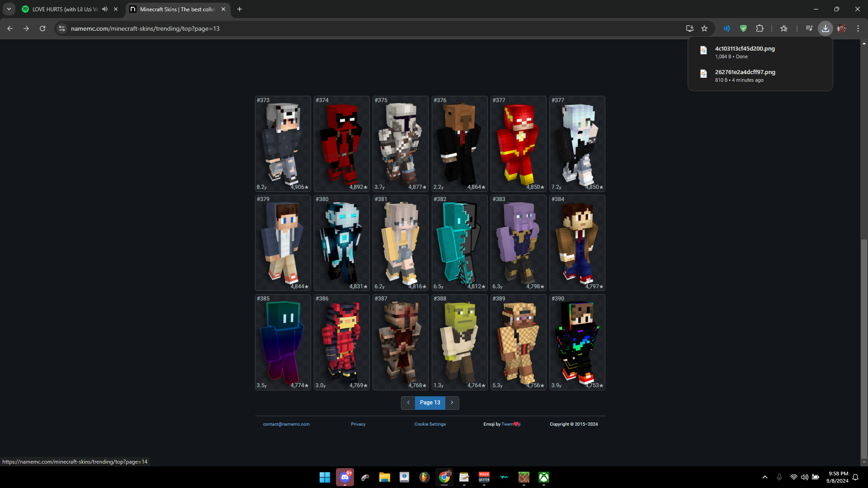
Task: Expand hidden system tray icons
Action: click(764, 477)
